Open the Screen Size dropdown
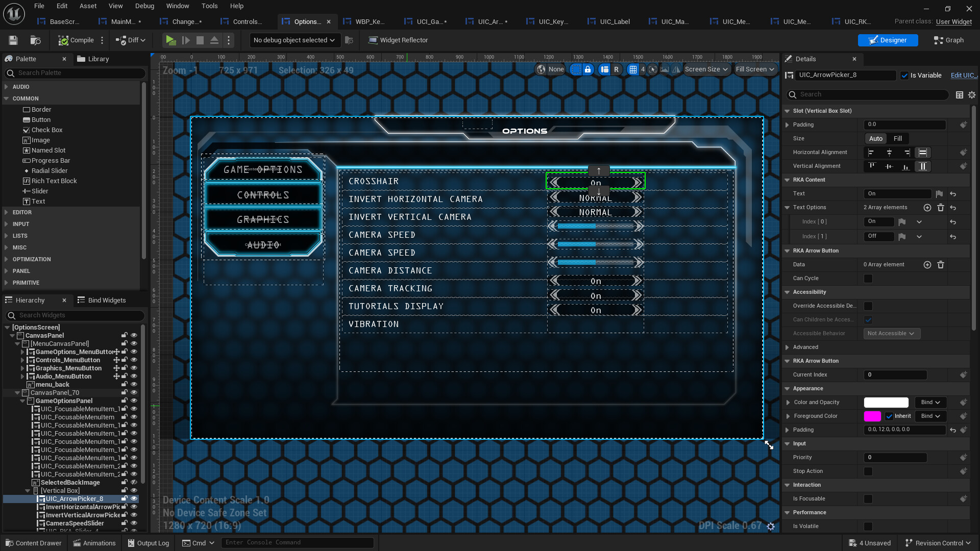 tap(706, 69)
